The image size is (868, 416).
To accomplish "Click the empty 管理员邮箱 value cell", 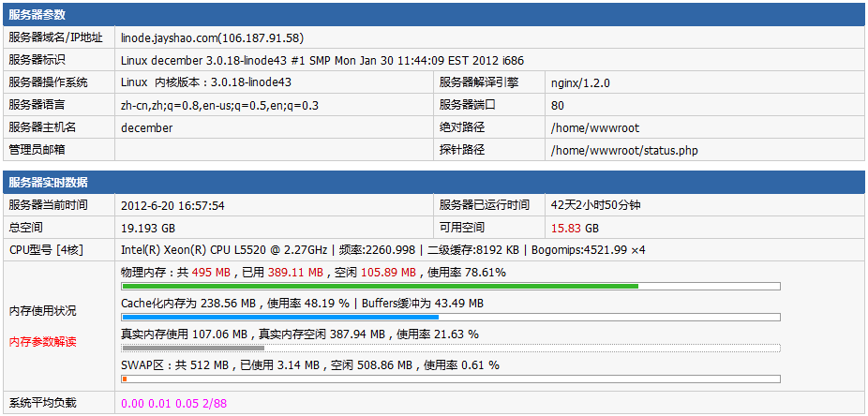I will click(274, 150).
